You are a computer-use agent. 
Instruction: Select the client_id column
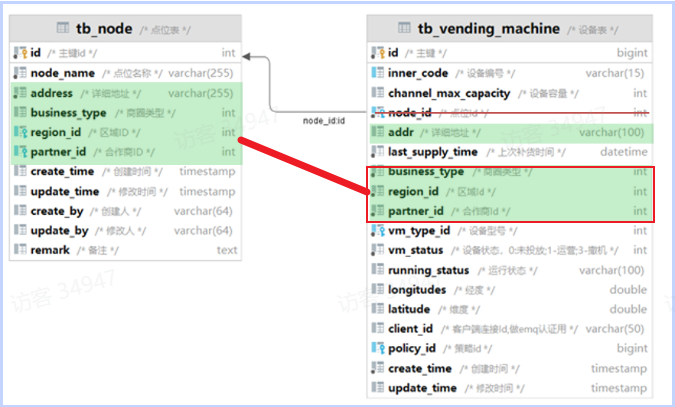click(x=410, y=329)
